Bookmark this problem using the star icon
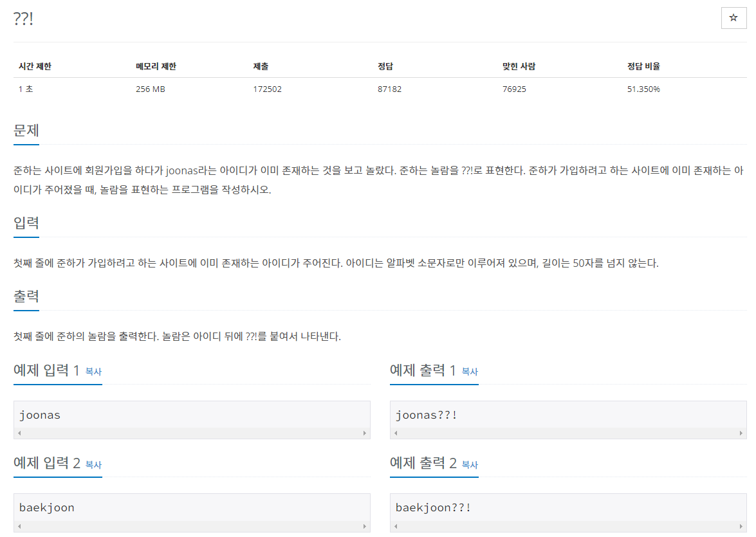The width and height of the screenshot is (756, 537). coord(733,17)
